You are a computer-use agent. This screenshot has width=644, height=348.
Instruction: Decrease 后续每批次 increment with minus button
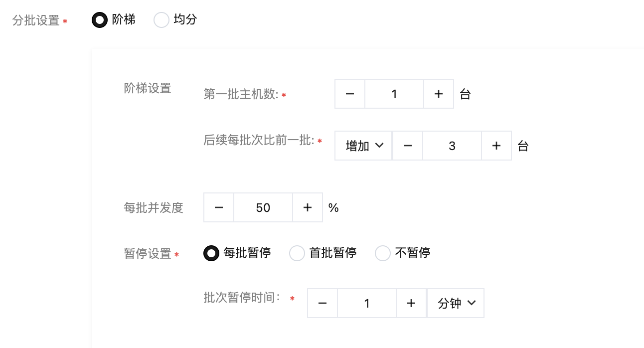click(x=408, y=146)
